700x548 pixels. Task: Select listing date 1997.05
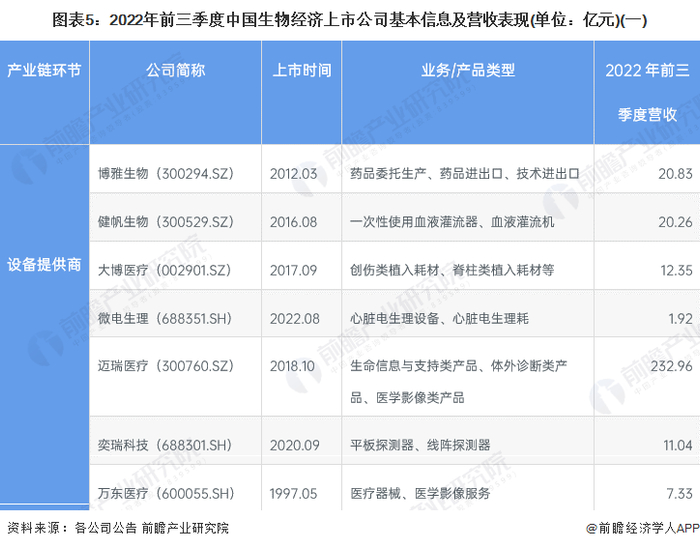pyautogui.click(x=293, y=494)
